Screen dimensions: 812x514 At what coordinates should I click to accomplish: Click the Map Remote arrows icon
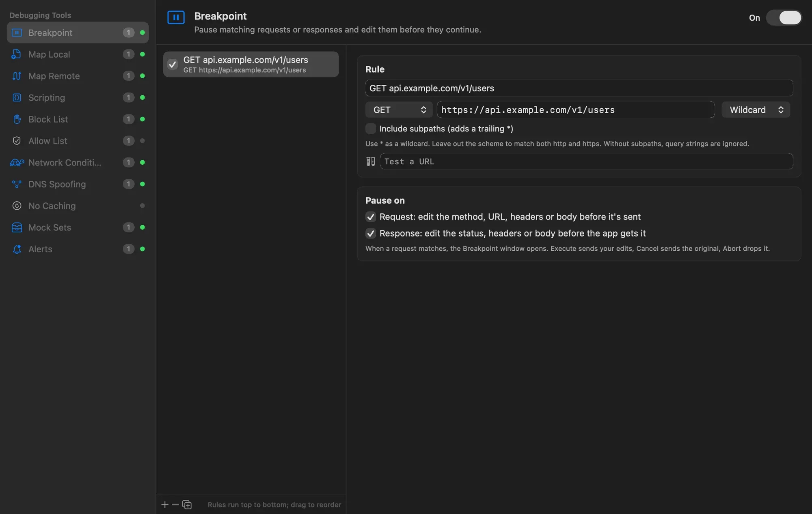(x=17, y=76)
